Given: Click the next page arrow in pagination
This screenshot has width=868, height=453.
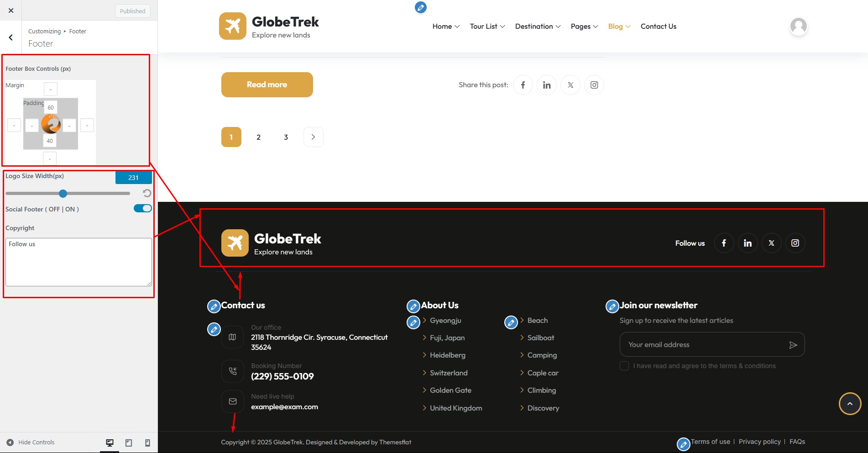Looking at the screenshot, I should coord(314,137).
